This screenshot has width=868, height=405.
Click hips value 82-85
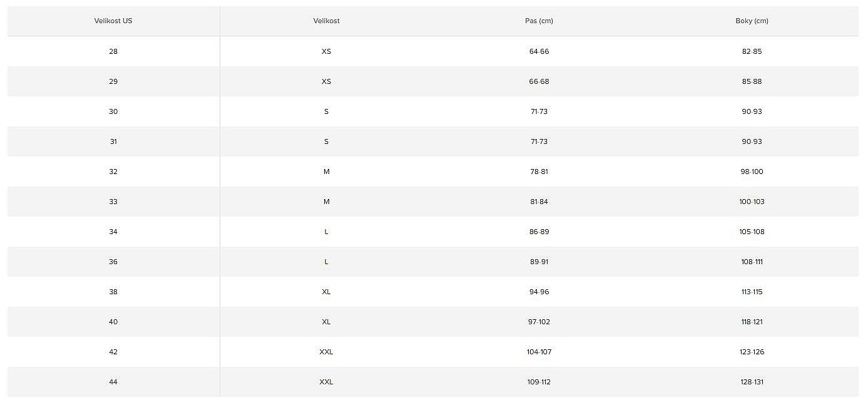[752, 51]
